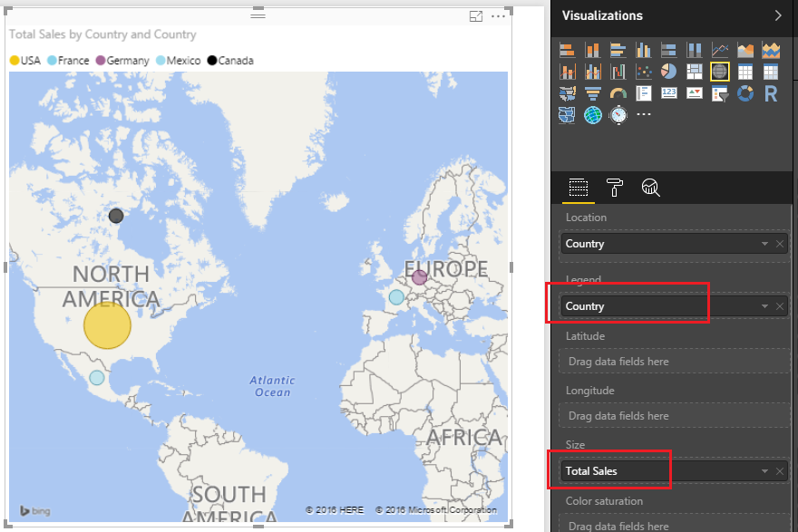The height and width of the screenshot is (532, 798).
Task: Remove Country from the Location well
Action: (780, 244)
